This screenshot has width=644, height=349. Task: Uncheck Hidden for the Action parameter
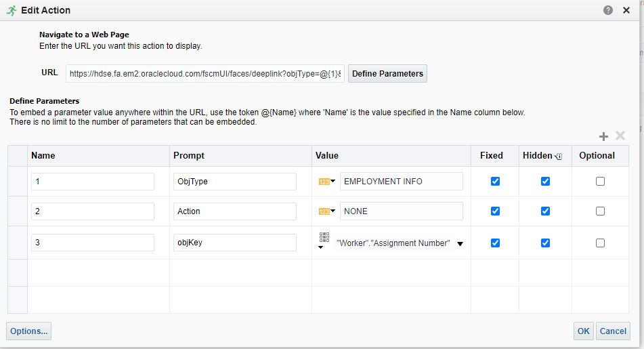pyautogui.click(x=545, y=211)
